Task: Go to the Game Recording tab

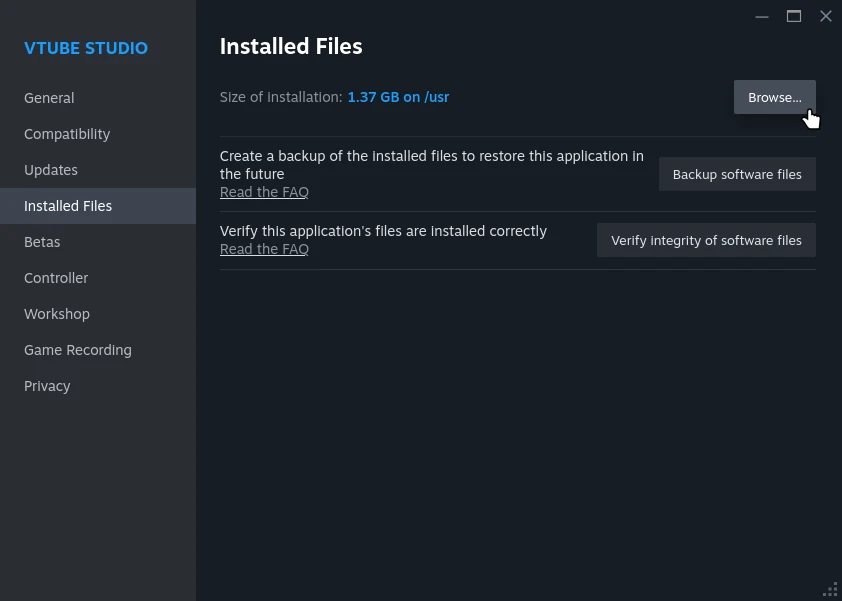Action: tap(98, 350)
